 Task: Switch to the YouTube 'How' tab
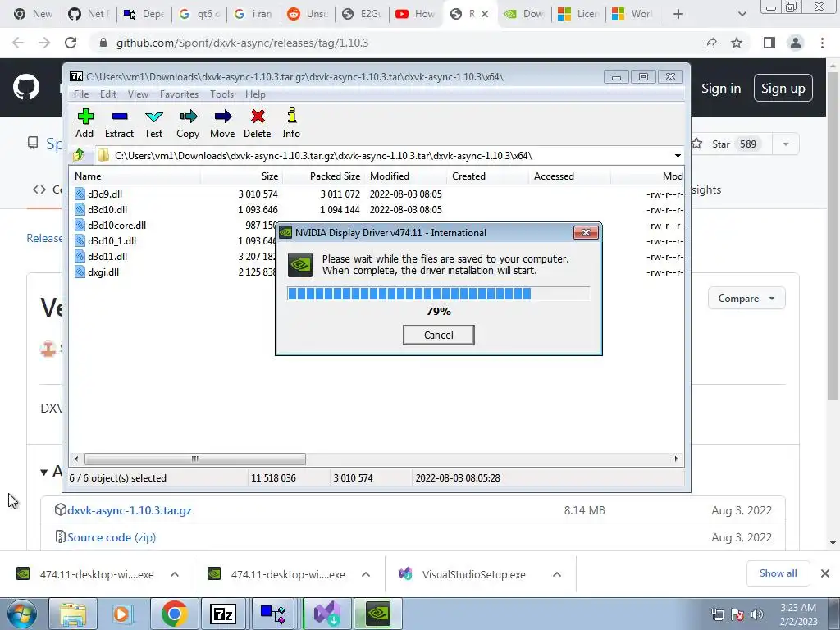[416, 14]
